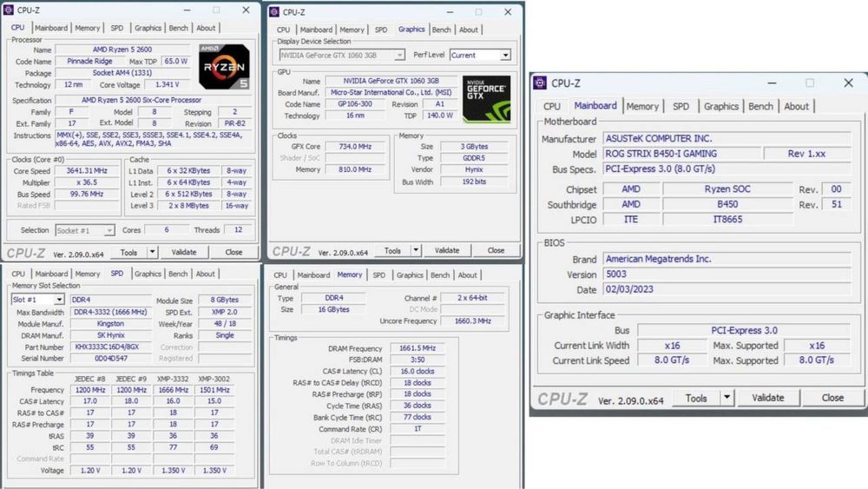Click the DRAM Frequency 1661.5 MHz value
This screenshot has height=489, width=868.
pos(418,348)
